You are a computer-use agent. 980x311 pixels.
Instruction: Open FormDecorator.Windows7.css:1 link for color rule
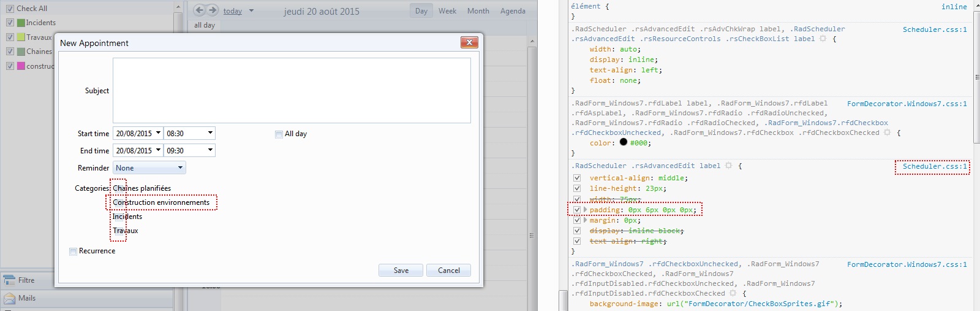907,104
